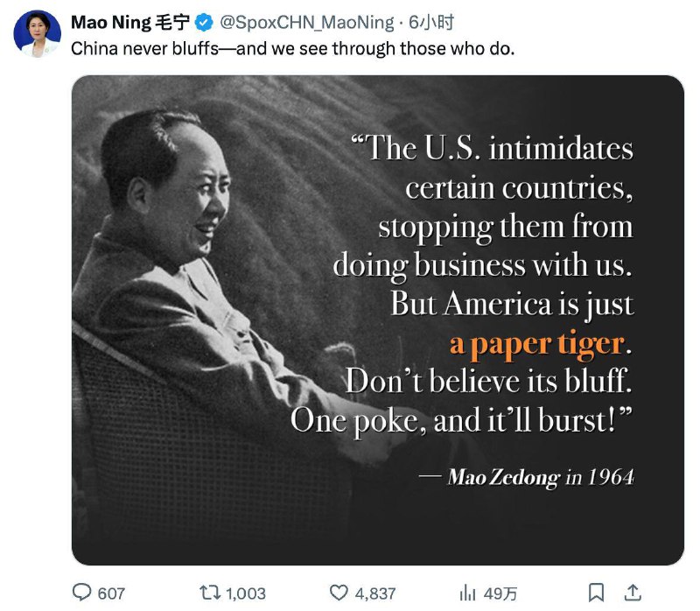Click the share upload icon
The height and width of the screenshot is (611, 700).
[635, 593]
